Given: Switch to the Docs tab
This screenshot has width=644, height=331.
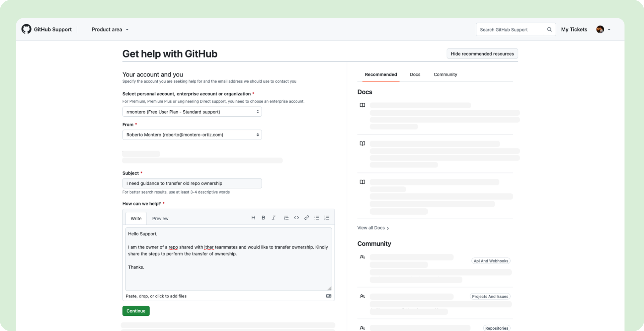Looking at the screenshot, I should point(415,74).
